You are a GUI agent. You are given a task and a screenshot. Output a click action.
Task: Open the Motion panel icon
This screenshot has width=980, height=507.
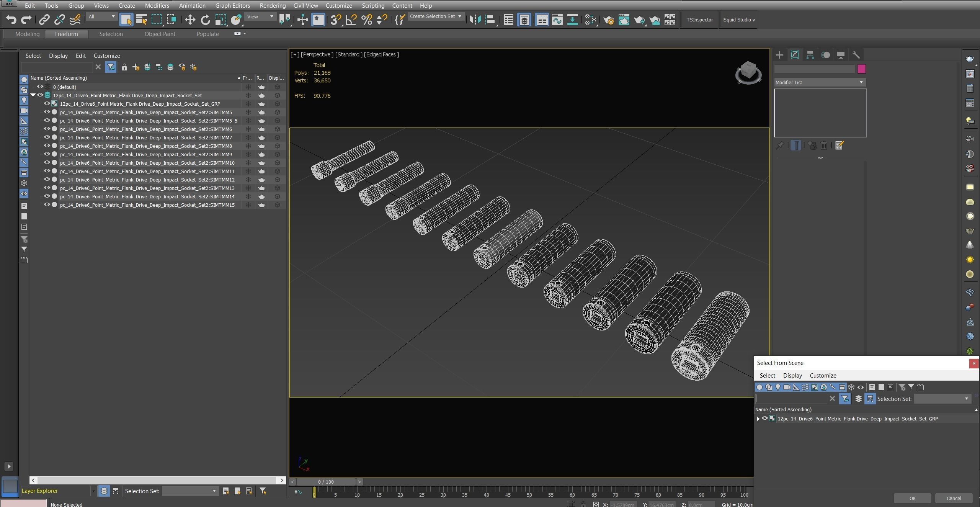825,55
